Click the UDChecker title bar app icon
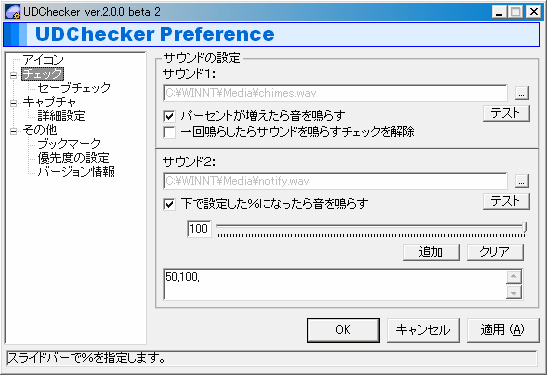 tap(13, 12)
